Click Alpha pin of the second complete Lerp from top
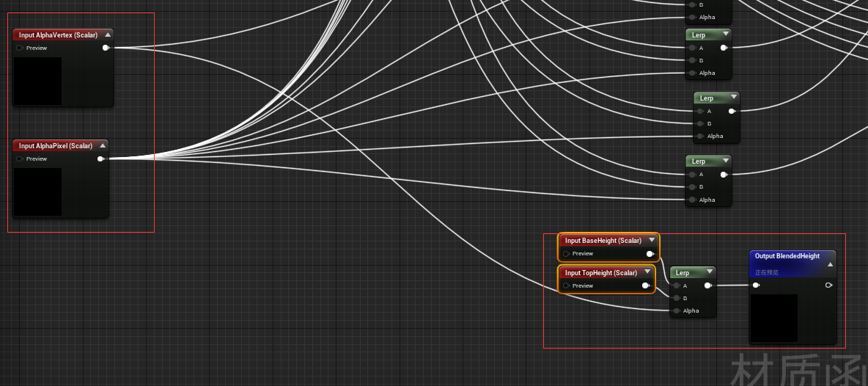Viewport: 868px width, 386px height. coord(699,136)
